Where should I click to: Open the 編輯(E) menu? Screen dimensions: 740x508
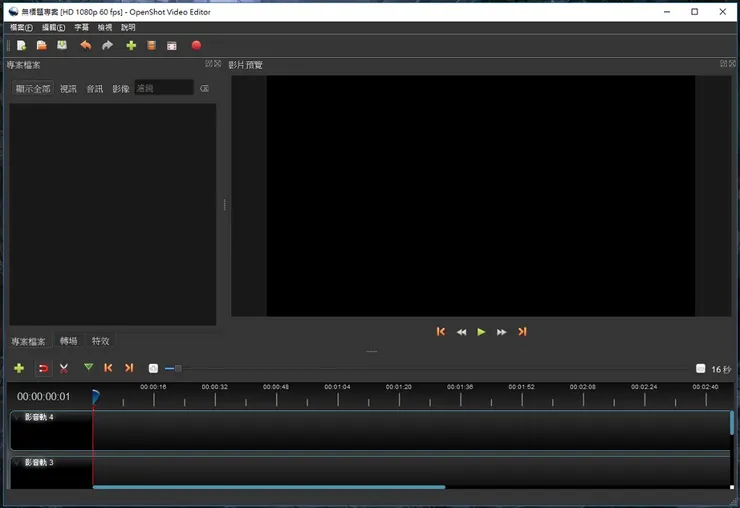point(53,27)
